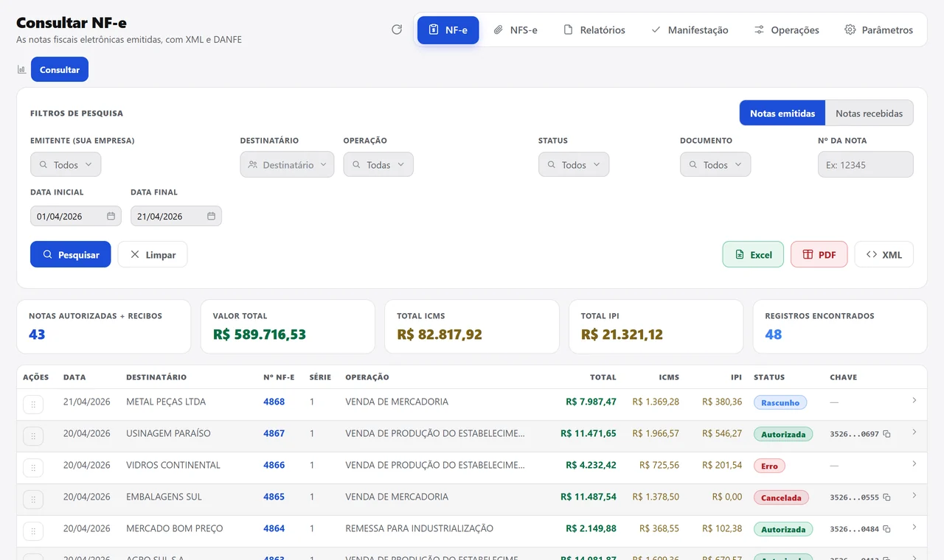Click the Nº da Nota input field
Image resolution: width=944 pixels, height=560 pixels.
tap(865, 164)
